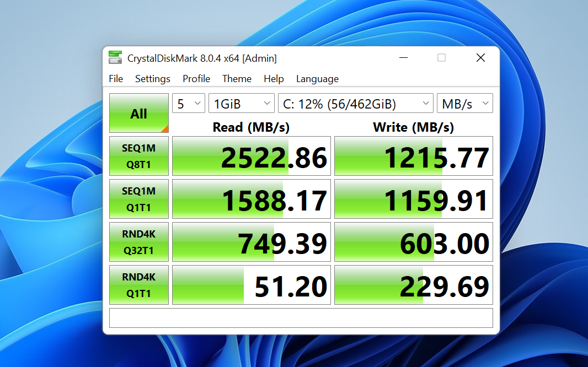Viewport: 588px width, 367px height.
Task: Click the Read (MB/s) column header
Action: pos(251,127)
